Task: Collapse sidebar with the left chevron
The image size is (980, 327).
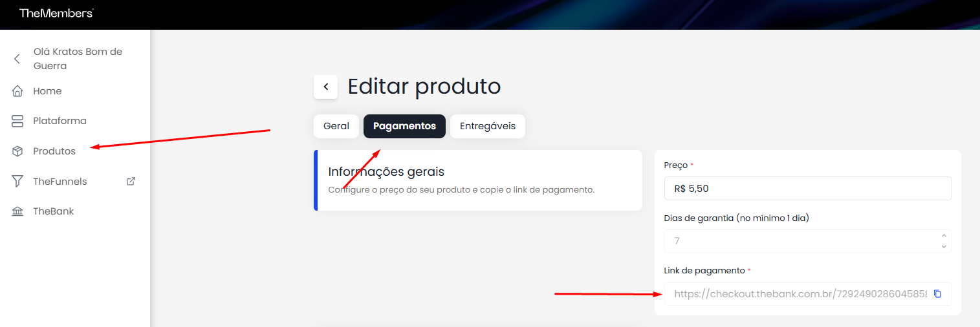Action: click(17, 59)
